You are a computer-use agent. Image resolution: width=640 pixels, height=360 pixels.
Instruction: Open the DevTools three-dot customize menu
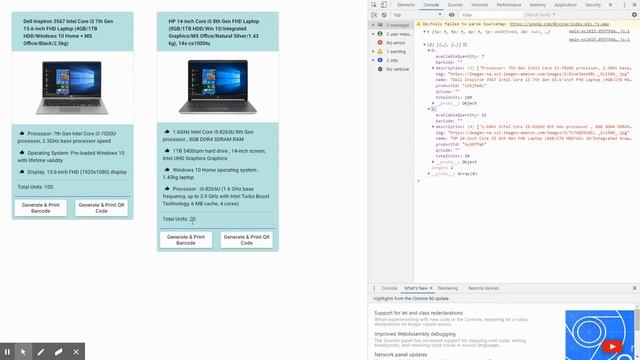[624, 5]
